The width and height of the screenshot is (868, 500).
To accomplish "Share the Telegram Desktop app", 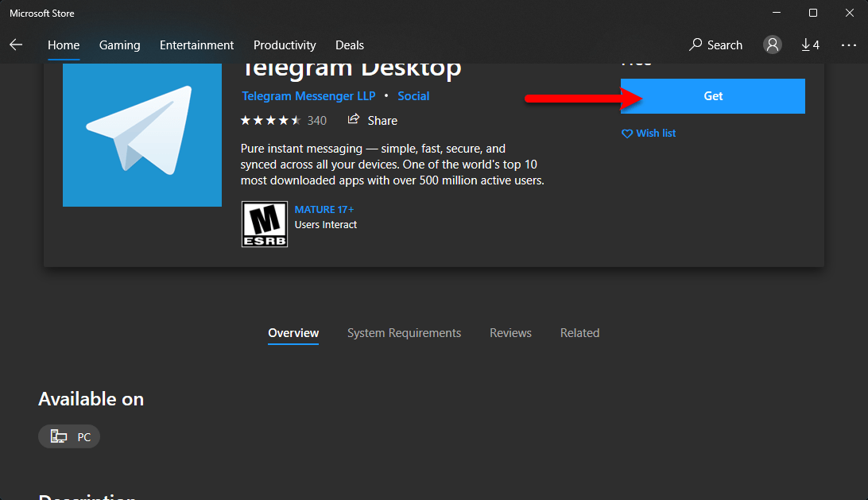I will pos(373,120).
